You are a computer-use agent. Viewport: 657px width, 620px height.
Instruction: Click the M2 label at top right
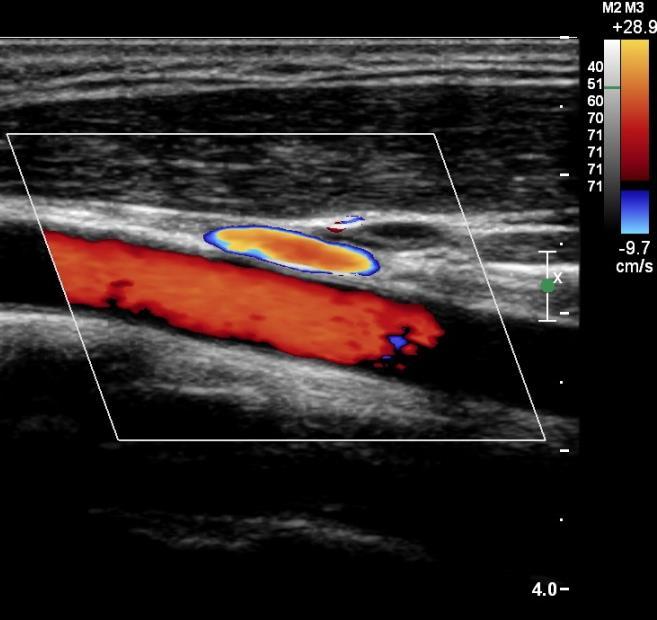click(x=612, y=8)
